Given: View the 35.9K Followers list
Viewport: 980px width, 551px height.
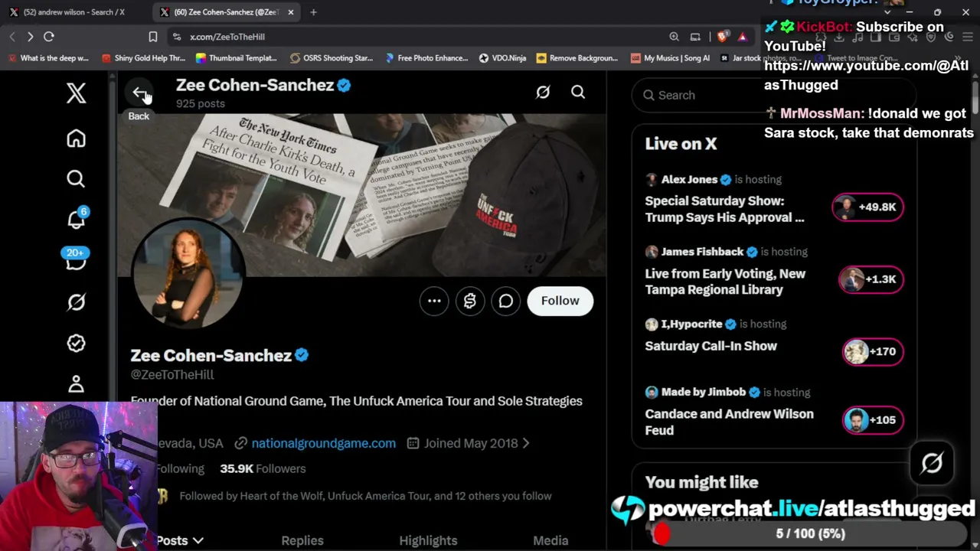Looking at the screenshot, I should pyautogui.click(x=263, y=468).
